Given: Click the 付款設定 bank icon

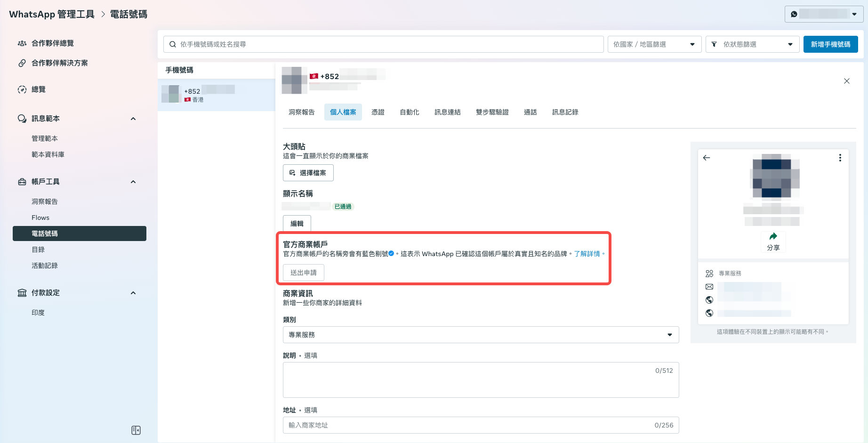Looking at the screenshot, I should pyautogui.click(x=22, y=293).
